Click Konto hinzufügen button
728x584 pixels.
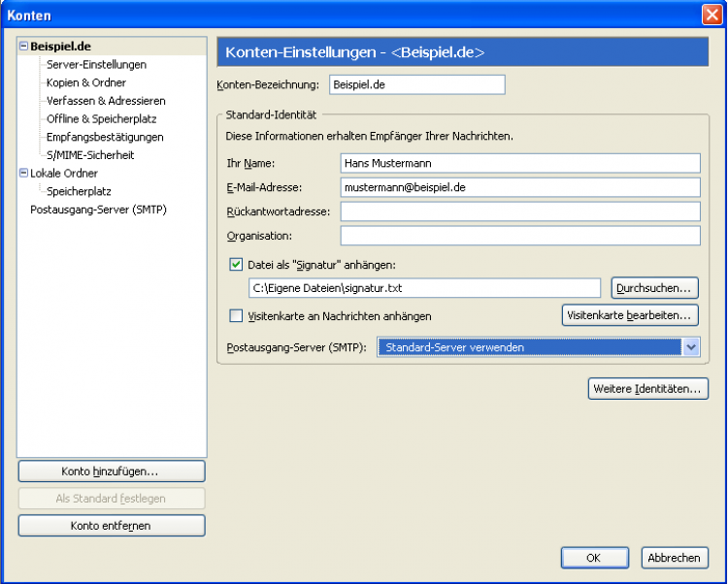(111, 471)
